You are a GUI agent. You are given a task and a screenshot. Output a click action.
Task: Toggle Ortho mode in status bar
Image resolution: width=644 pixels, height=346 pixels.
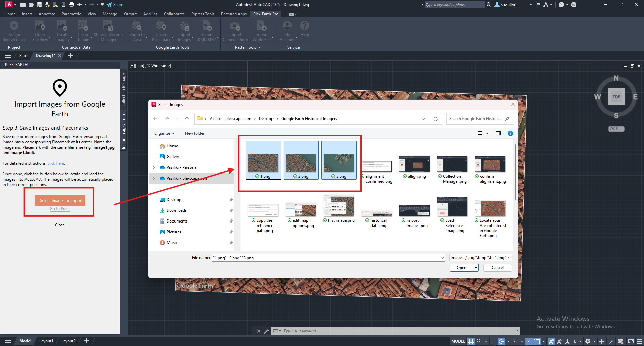493,341
